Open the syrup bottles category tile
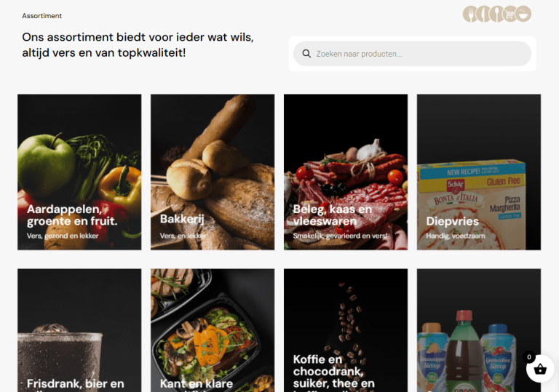The width and height of the screenshot is (559, 392). click(x=479, y=330)
